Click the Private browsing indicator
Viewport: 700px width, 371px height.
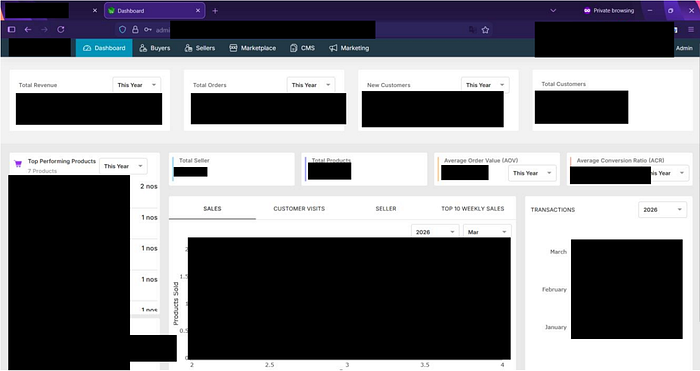pos(609,11)
